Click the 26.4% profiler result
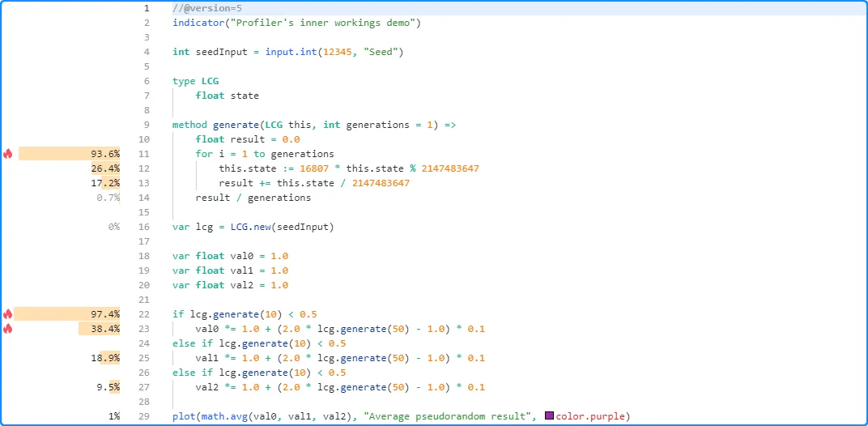868x426 pixels. [x=107, y=168]
